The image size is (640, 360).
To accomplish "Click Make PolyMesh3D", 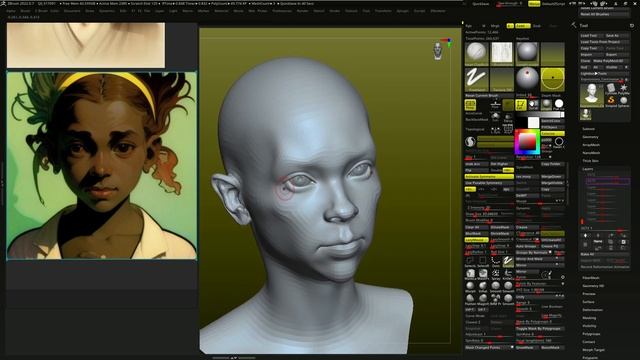I will point(611,61).
